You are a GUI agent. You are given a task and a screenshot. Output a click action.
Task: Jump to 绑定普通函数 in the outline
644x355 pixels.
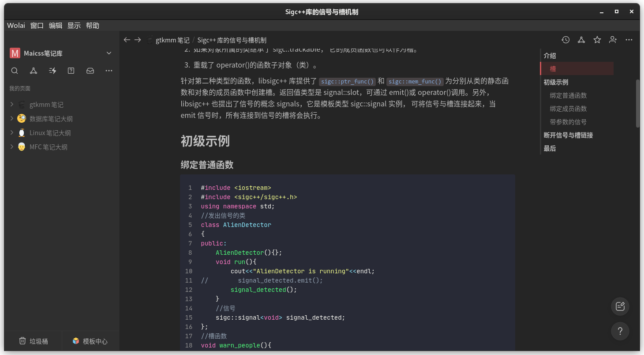point(568,95)
